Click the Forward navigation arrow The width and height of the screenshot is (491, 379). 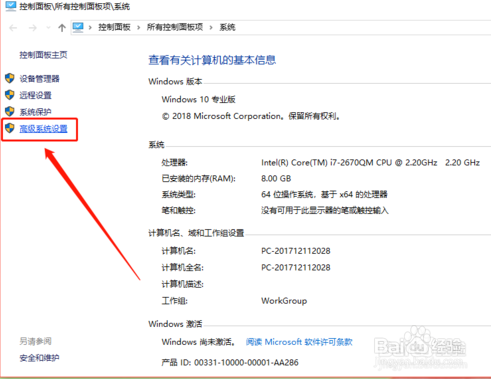[33, 28]
